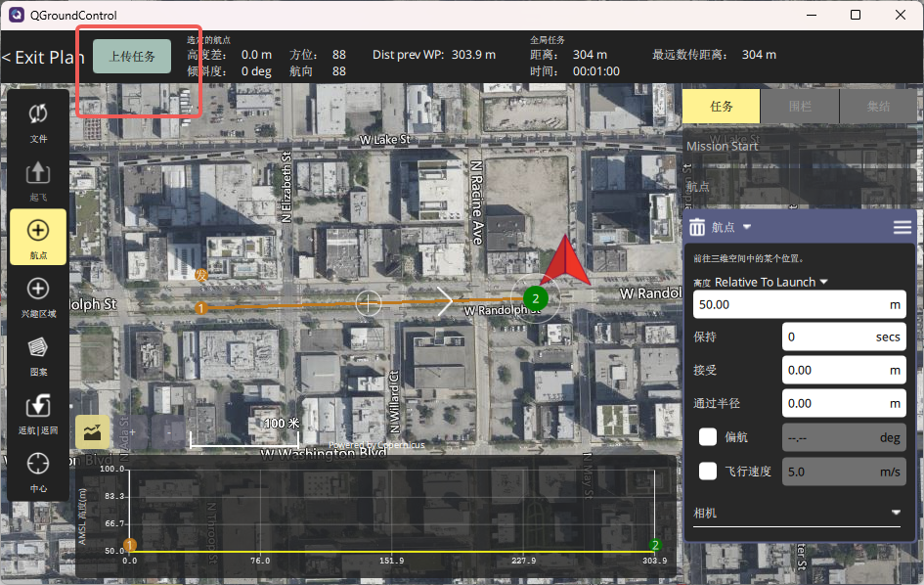Edit the 保持 hold time field
Viewport: 924px width, 585px height.
pos(844,337)
